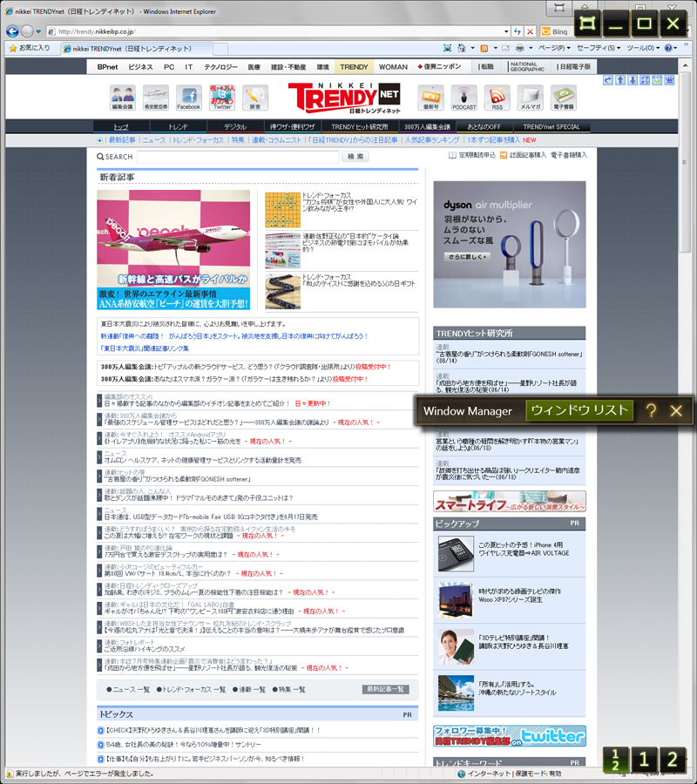
Task: Open the recent pages dropdown beside Forward
Action: (38, 31)
